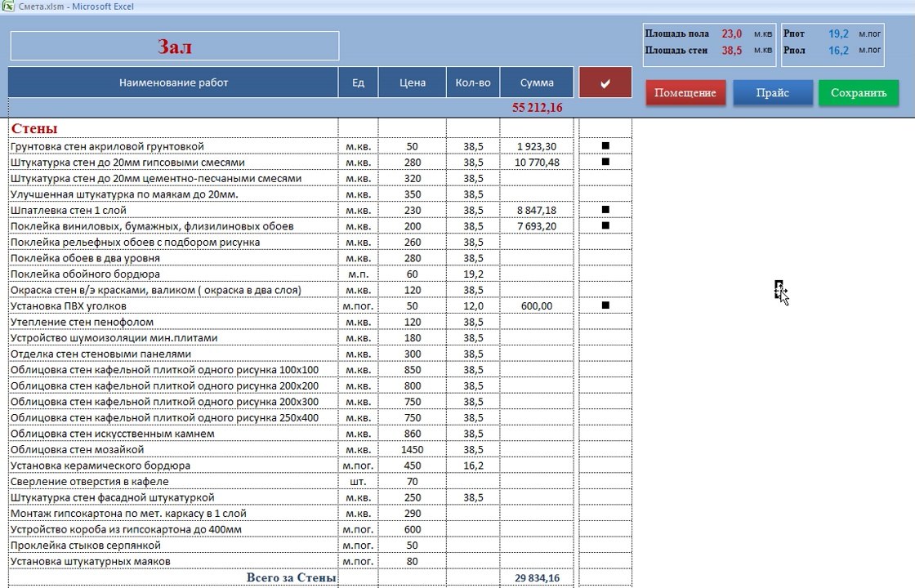Click the green Сохранить button

[x=859, y=93]
